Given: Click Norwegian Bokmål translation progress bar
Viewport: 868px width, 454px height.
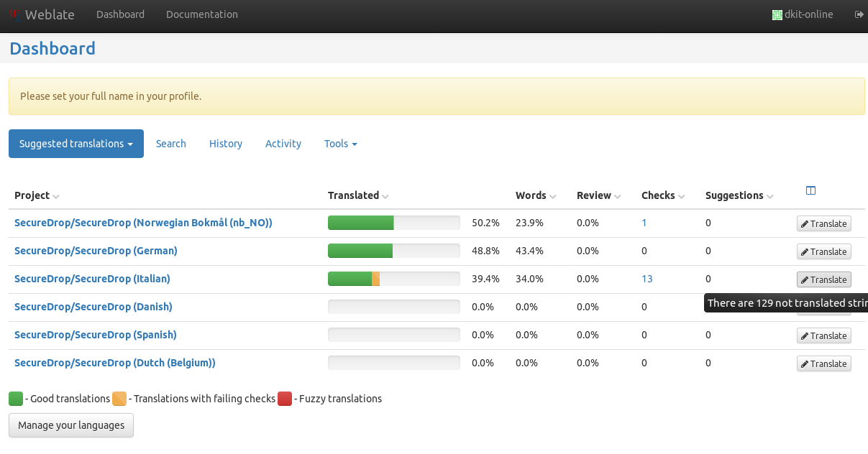Looking at the screenshot, I should (x=394, y=223).
